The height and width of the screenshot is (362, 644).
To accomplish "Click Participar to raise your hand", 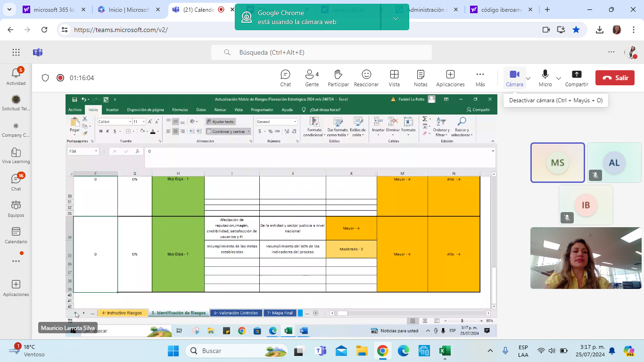I will (338, 78).
